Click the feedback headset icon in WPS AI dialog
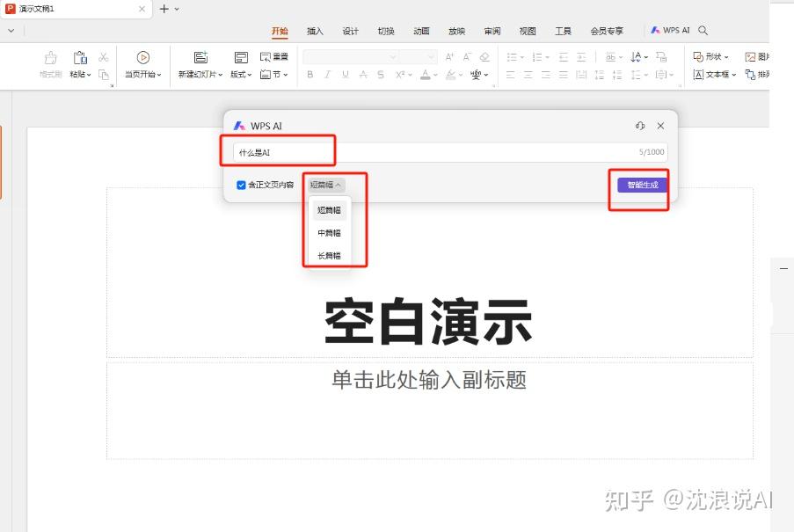Viewport: 794px width, 532px height. coord(640,126)
